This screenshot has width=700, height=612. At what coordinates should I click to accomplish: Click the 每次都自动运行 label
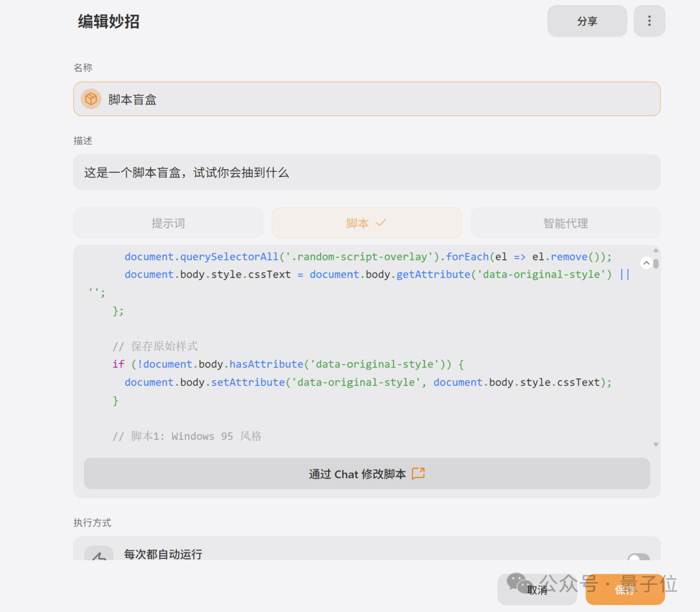tap(163, 554)
